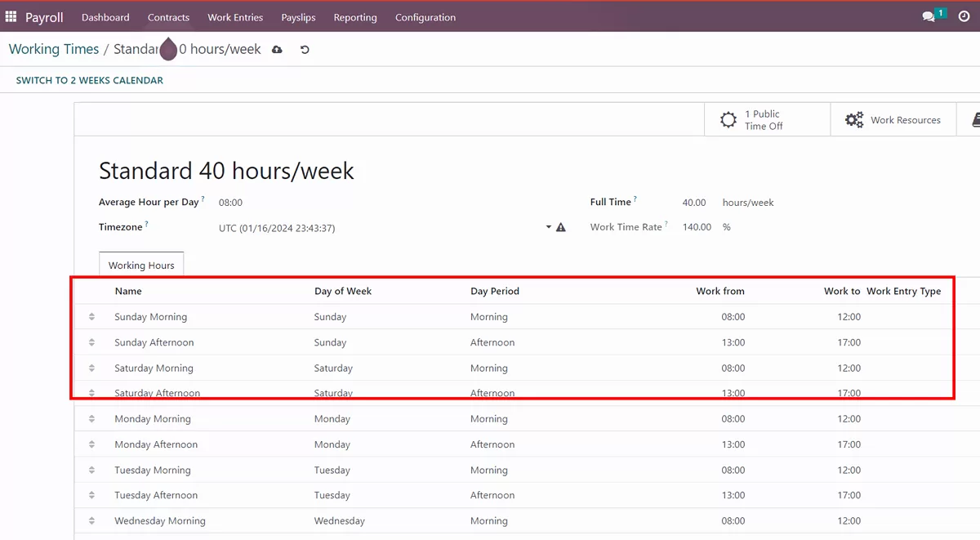Open the Payslips menu
The width and height of the screenshot is (980, 540).
[298, 17]
